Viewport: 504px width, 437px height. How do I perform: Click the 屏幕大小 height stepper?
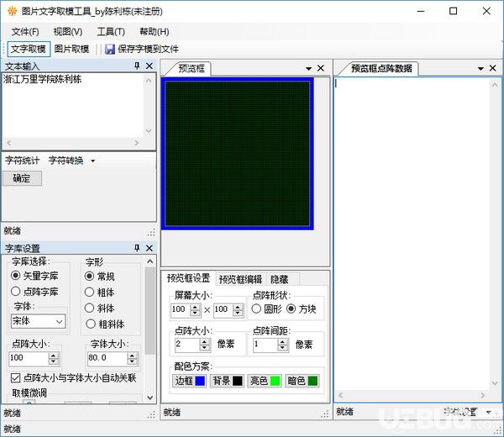(238, 310)
